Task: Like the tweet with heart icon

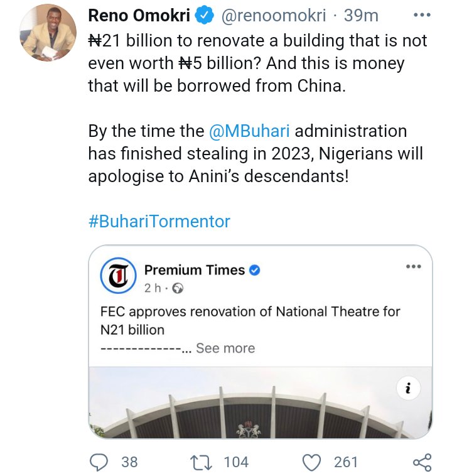Action: point(311,463)
